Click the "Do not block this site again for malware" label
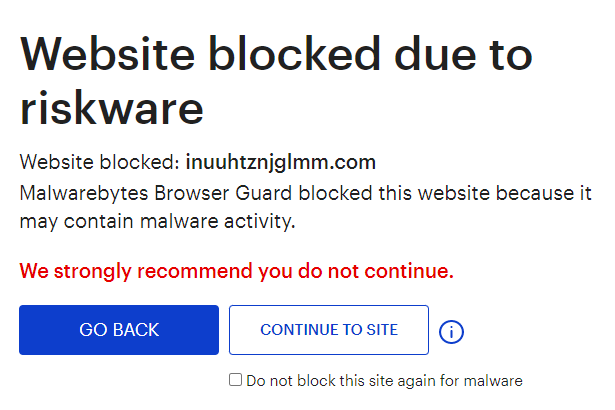Viewport: 615px width, 410px height. point(384,380)
